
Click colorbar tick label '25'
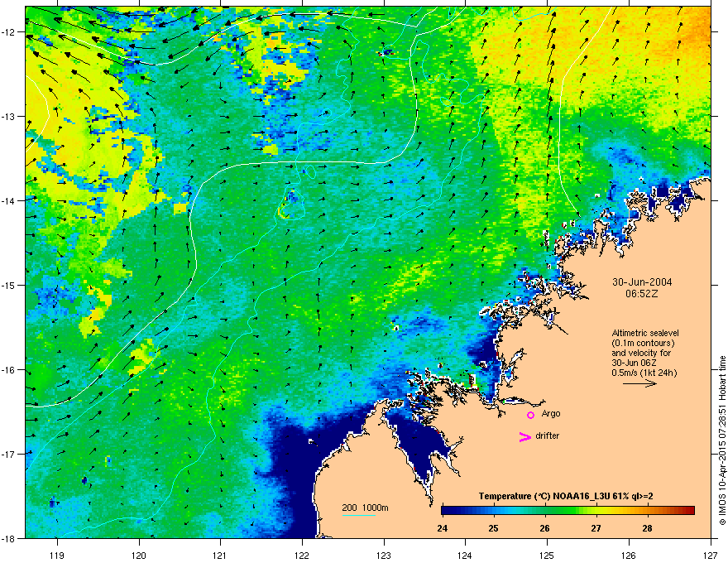pos(494,528)
